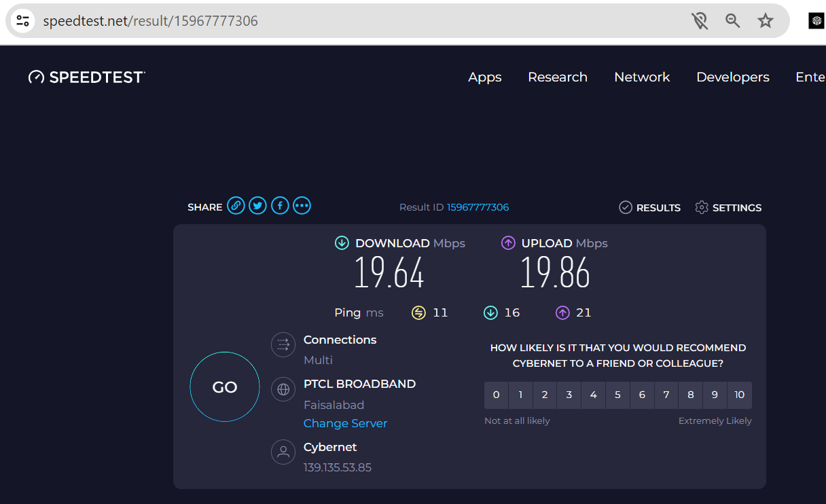Viewport: 826px width, 504px height.
Task: Rate recommendation as 9
Action: (x=715, y=395)
